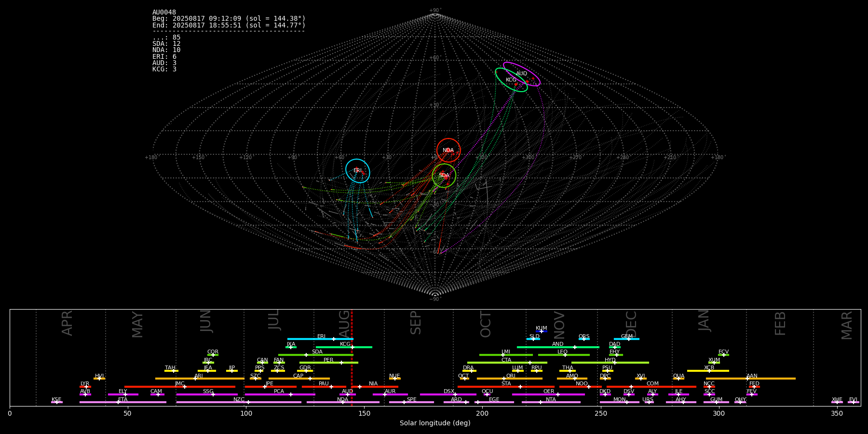Click the NDA radiant circle on sky map
This screenshot has width=868, height=434.
448,150
